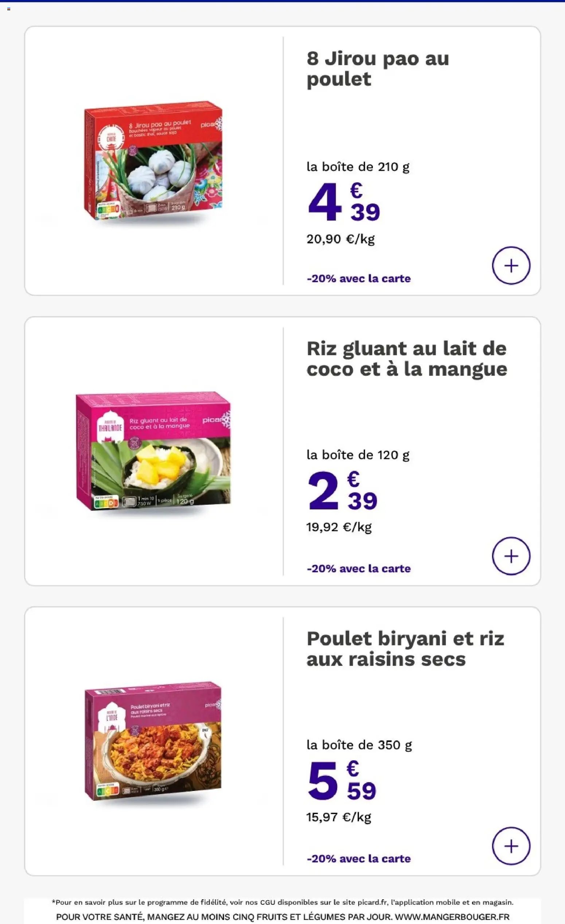Click the 2€39 price
The width and height of the screenshot is (565, 924).
click(x=342, y=491)
